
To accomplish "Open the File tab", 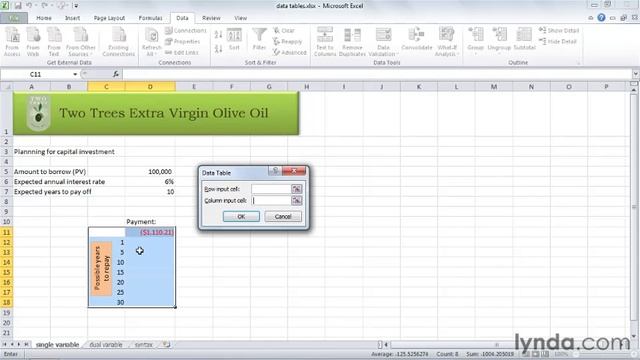I will pyautogui.click(x=14, y=18).
